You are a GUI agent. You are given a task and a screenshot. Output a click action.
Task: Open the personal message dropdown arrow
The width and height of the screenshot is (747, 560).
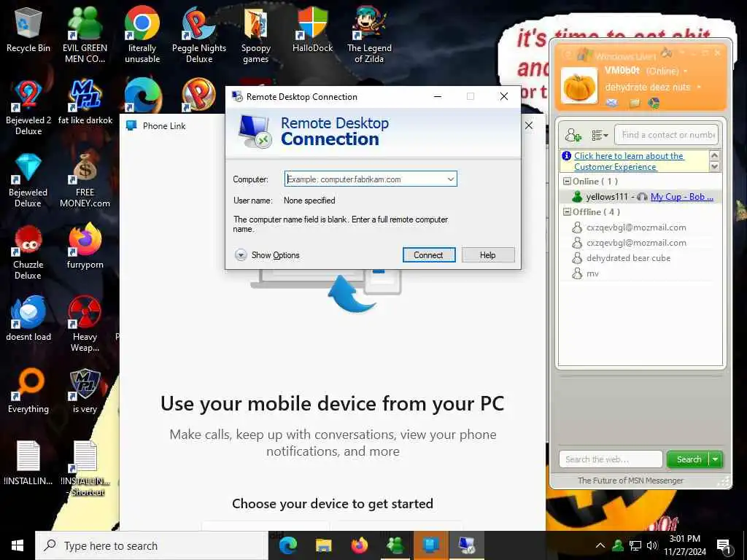tap(699, 87)
